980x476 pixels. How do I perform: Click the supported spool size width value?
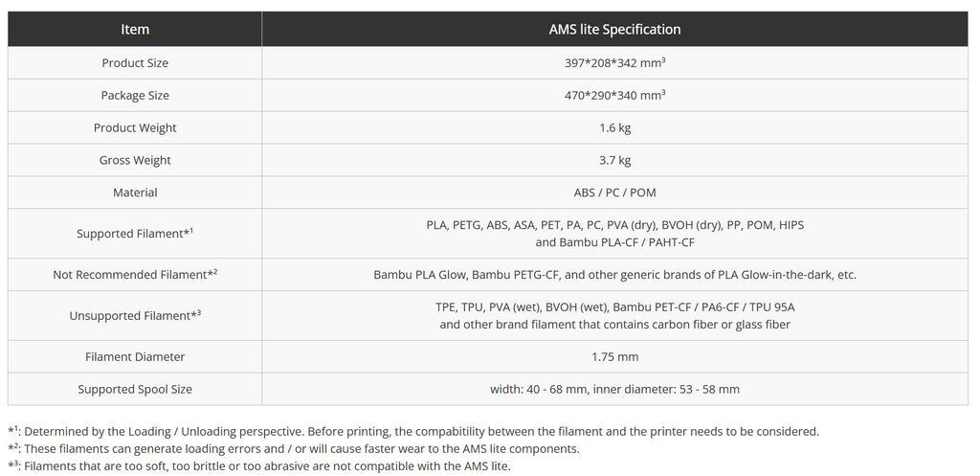pos(614,390)
